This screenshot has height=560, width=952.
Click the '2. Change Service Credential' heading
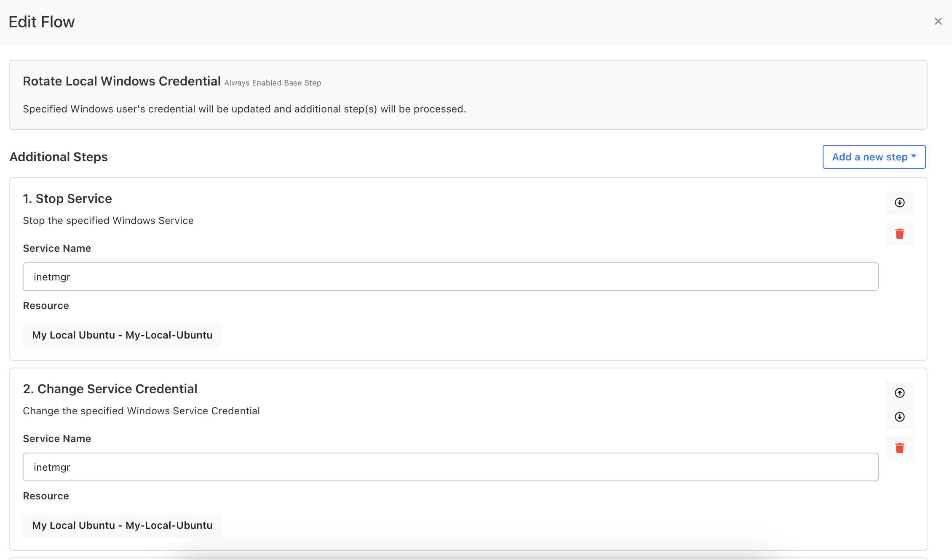pyautogui.click(x=110, y=389)
